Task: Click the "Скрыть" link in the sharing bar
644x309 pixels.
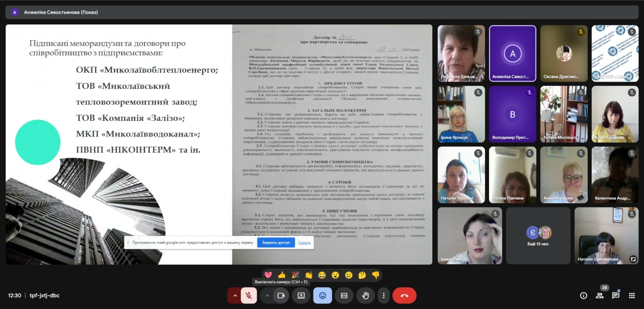Action: click(304, 242)
